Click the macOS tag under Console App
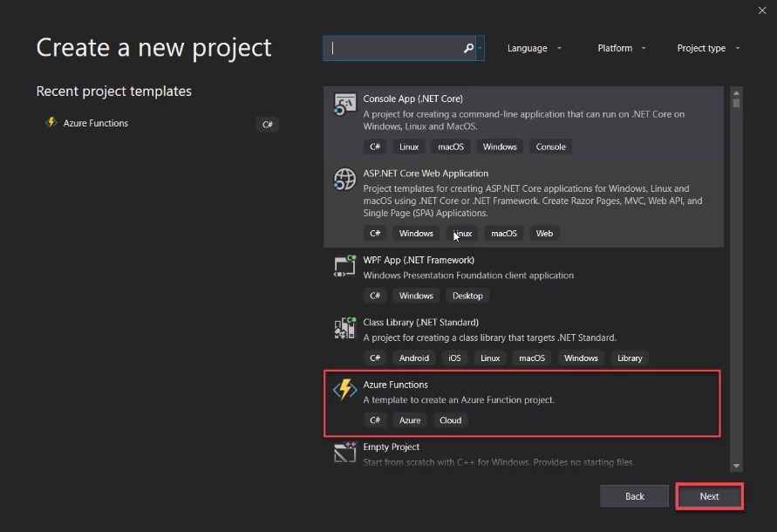This screenshot has height=532, width=777. pyautogui.click(x=451, y=147)
